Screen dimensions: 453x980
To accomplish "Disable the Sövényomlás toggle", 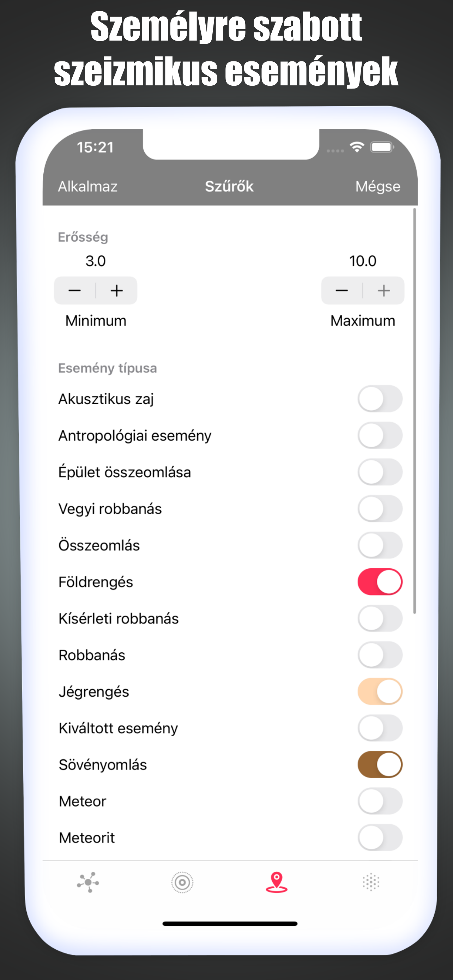I will 380,764.
